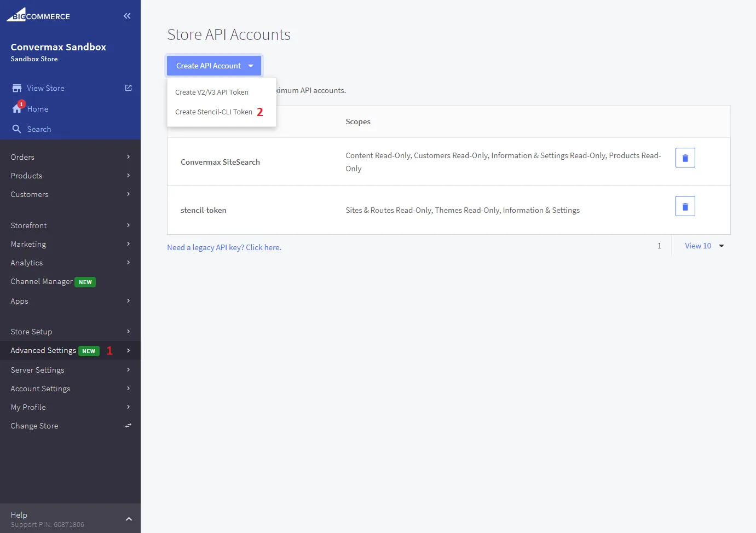Expand the Help section chevron
This screenshot has width=756, height=533.
point(129,519)
